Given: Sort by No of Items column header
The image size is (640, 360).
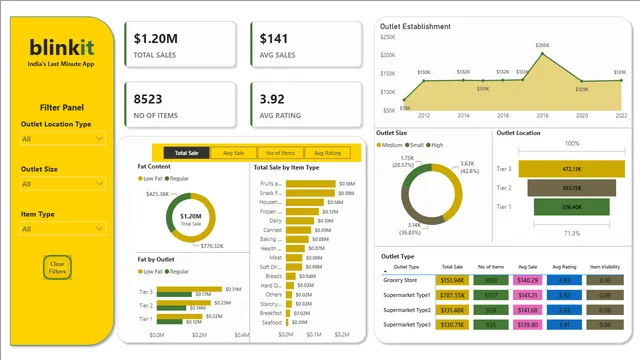Looking at the screenshot, I should pos(491,267).
